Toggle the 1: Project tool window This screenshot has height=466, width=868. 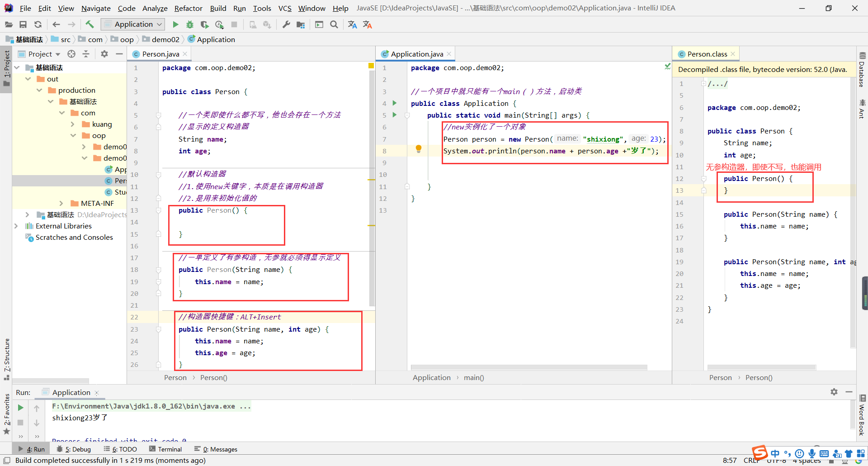coord(6,69)
